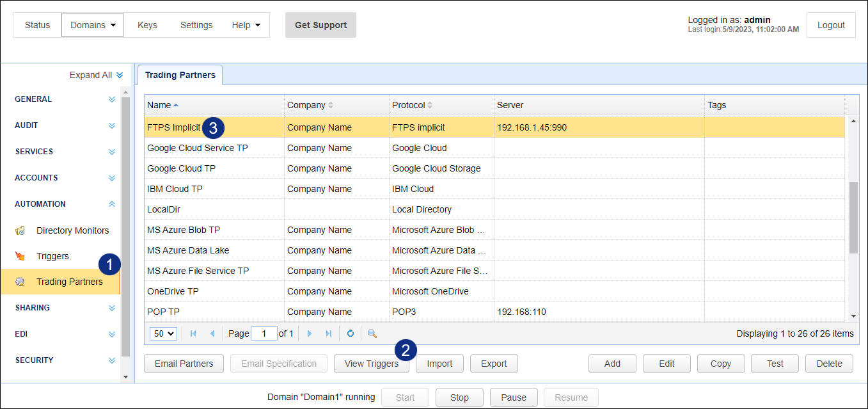Click the Add button
This screenshot has width=868, height=409.
(612, 364)
